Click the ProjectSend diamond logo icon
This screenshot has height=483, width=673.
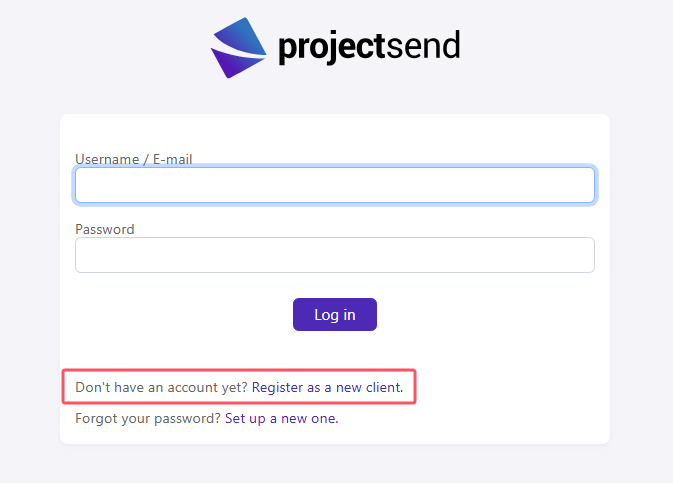point(238,48)
